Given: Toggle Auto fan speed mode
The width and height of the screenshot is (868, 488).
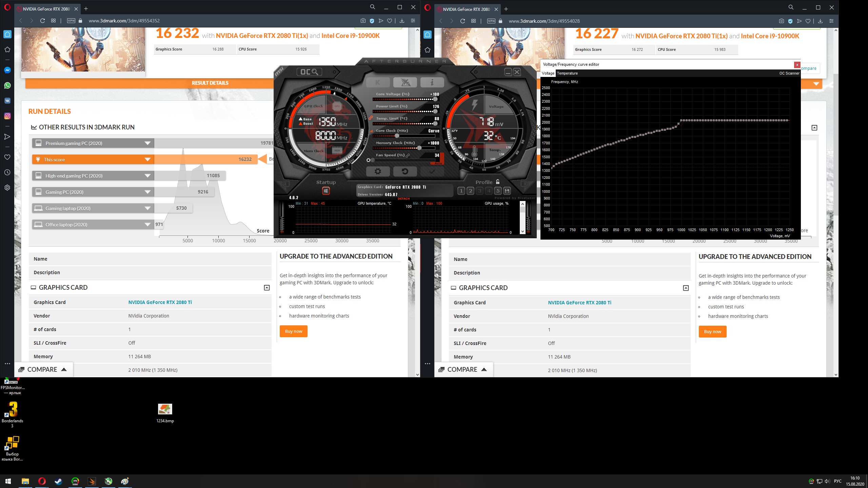Looking at the screenshot, I should (x=438, y=163).
